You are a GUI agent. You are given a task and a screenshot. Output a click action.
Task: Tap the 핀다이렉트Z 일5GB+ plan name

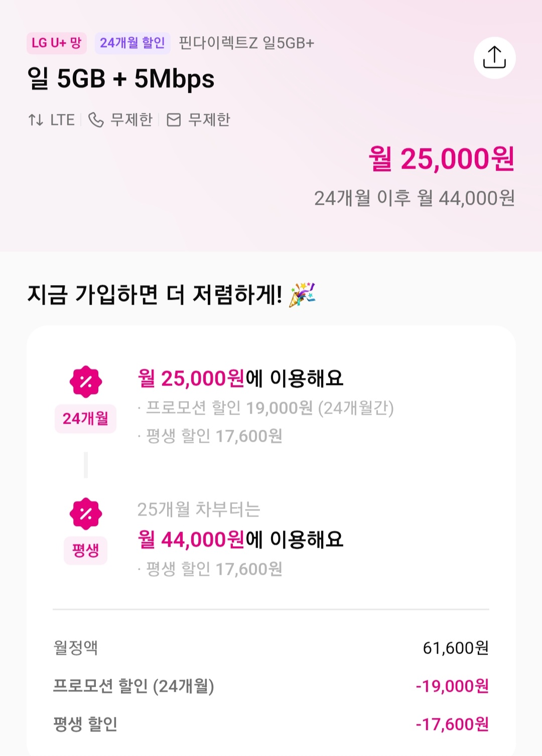point(246,43)
